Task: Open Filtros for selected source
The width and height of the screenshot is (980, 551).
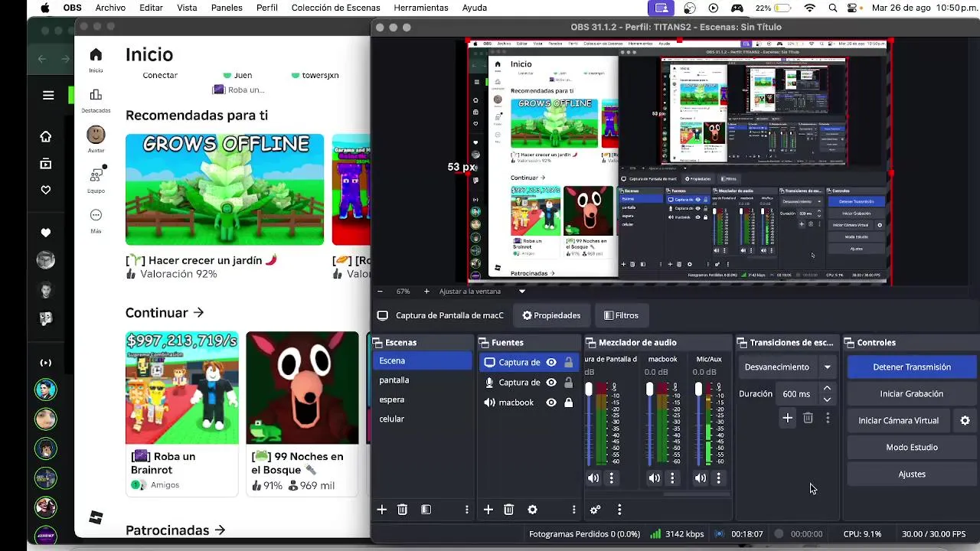Action: [621, 315]
